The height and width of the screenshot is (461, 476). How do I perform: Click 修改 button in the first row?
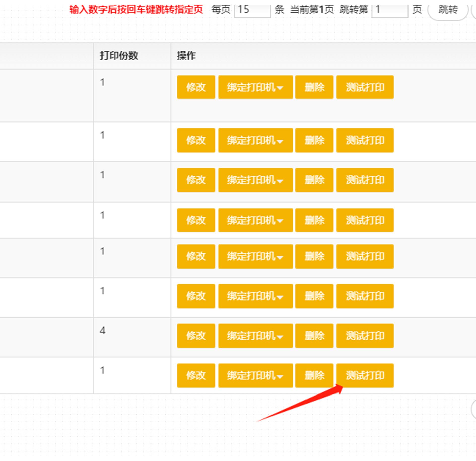[x=196, y=87]
